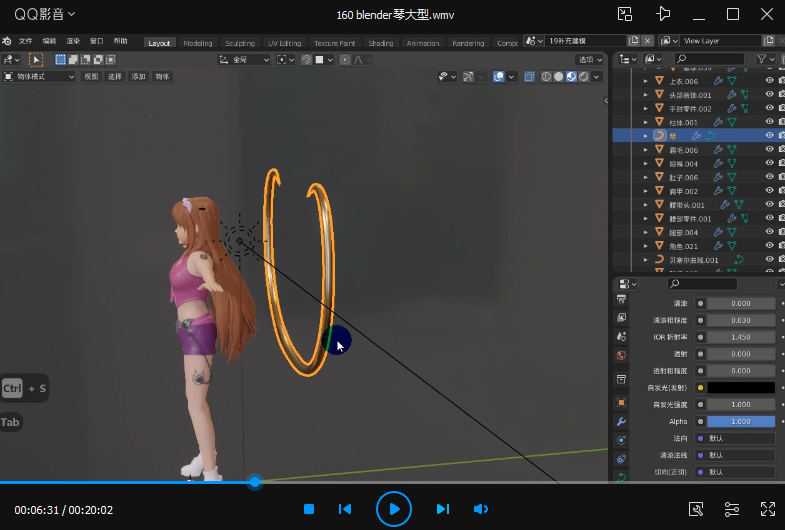785x530 pixels.
Task: Open the player settings sliders icon
Action: click(732, 509)
